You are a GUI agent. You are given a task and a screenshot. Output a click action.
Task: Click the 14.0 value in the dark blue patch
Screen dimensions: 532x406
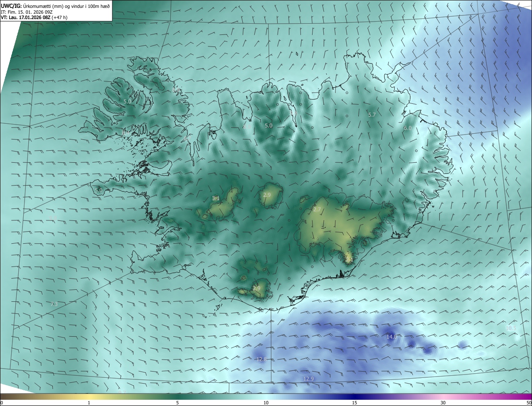coord(392,337)
